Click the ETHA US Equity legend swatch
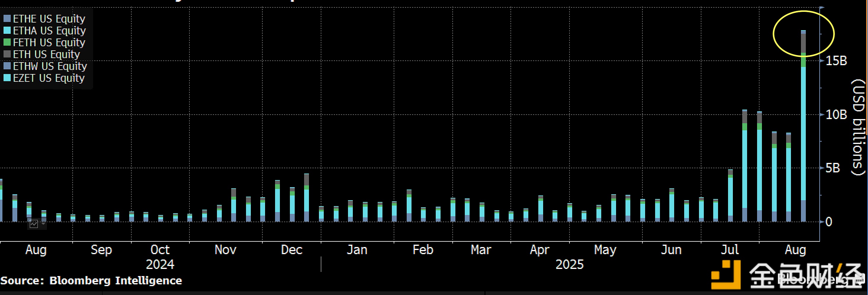The image size is (868, 295). click(x=7, y=30)
